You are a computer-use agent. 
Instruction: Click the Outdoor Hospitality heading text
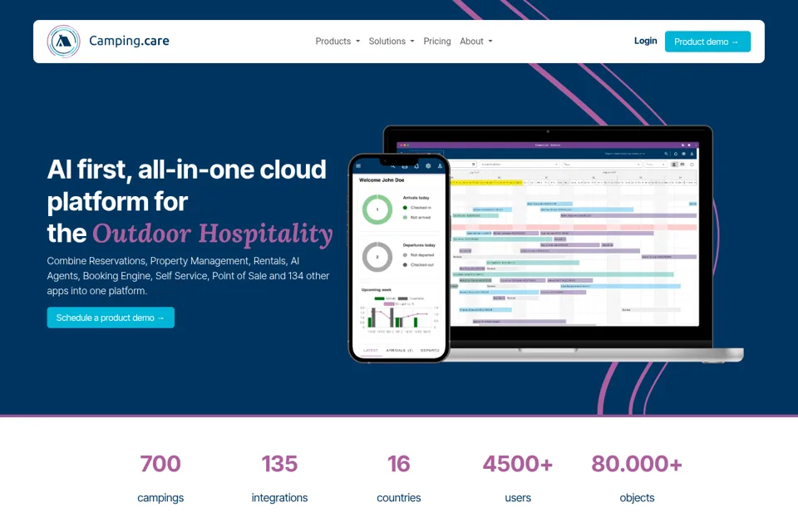click(212, 234)
